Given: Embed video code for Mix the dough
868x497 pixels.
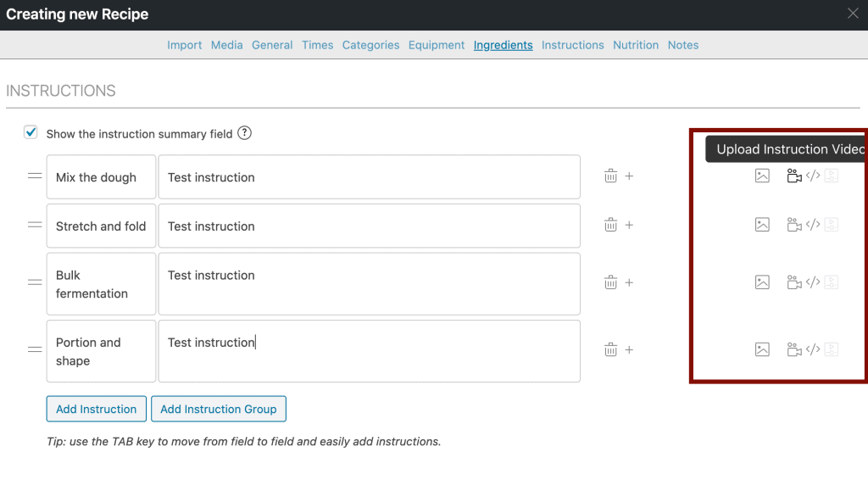Looking at the screenshot, I should click(813, 176).
